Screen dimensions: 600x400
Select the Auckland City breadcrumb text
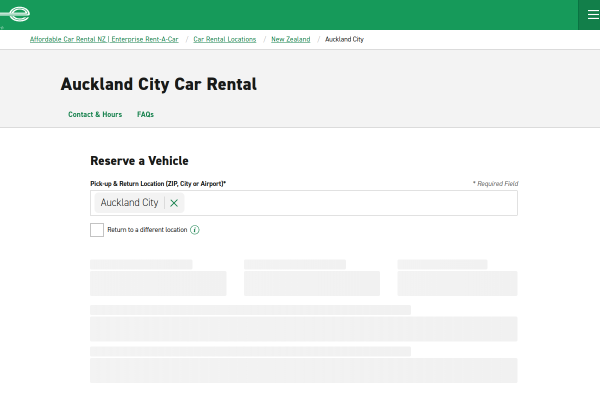click(x=344, y=39)
